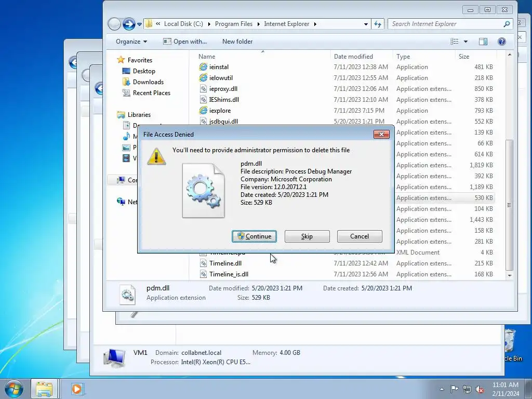Click Open with... in the toolbar
Image resolution: width=532 pixels, height=399 pixels.
[x=185, y=42]
